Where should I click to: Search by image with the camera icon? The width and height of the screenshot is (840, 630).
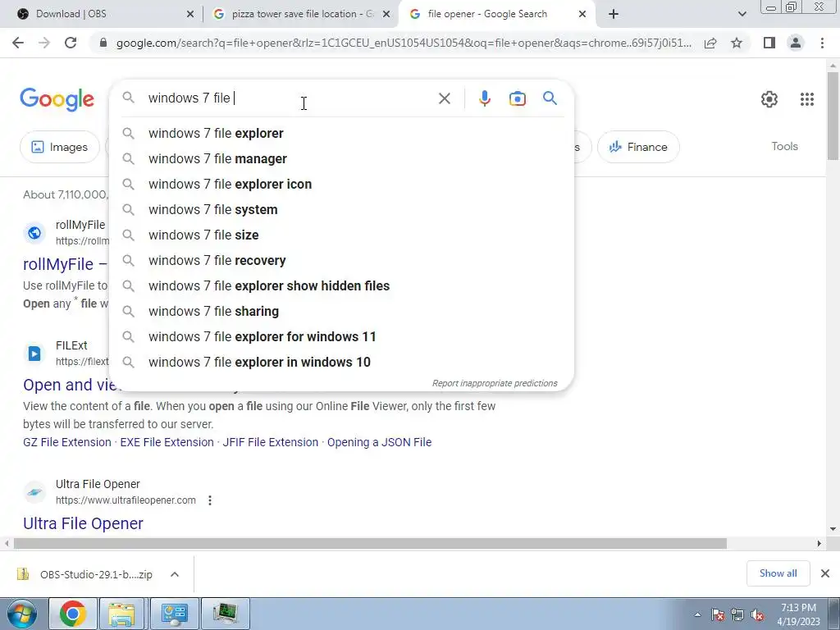point(517,98)
